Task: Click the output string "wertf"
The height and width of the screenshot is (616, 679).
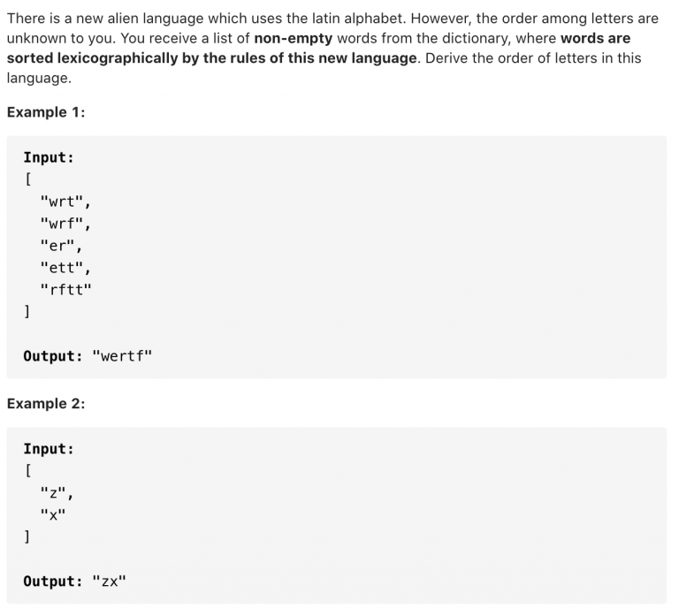Action: pyautogui.click(x=122, y=356)
